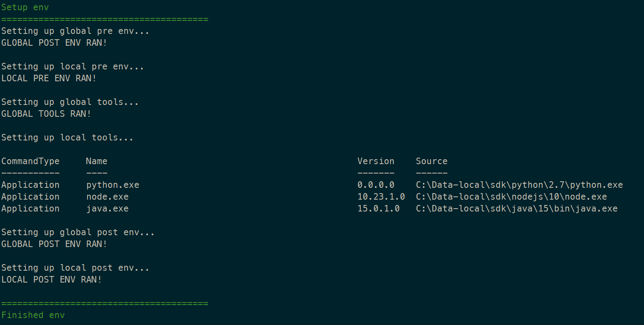Select 'Setting up local pre env...' line
644x325 pixels.
[x=73, y=67]
